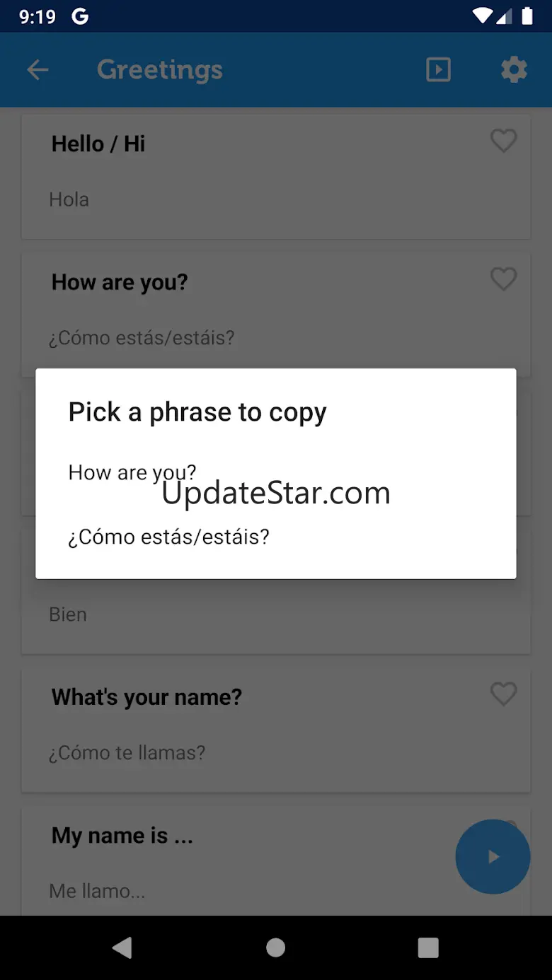Open Android recent apps square button
Image resolution: width=552 pixels, height=980 pixels.
click(428, 947)
